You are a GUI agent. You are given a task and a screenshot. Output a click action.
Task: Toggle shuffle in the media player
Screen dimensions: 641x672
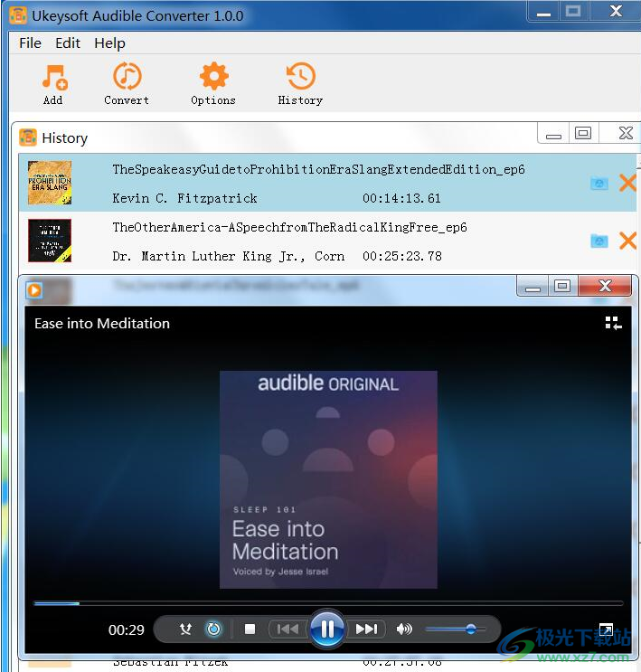click(185, 629)
